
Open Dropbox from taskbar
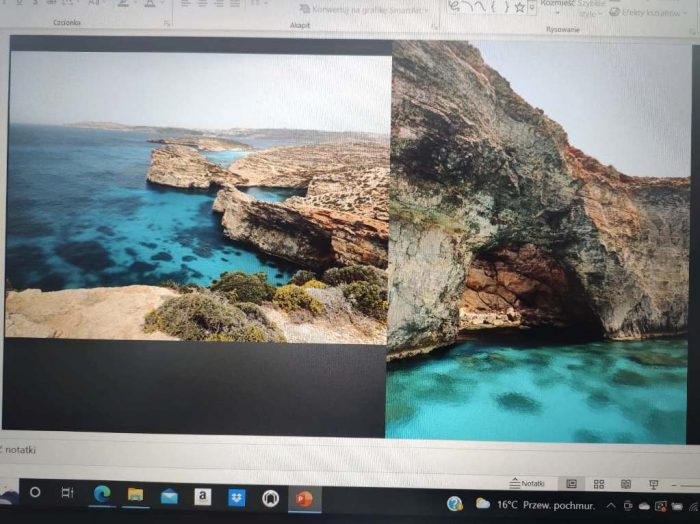(x=236, y=498)
